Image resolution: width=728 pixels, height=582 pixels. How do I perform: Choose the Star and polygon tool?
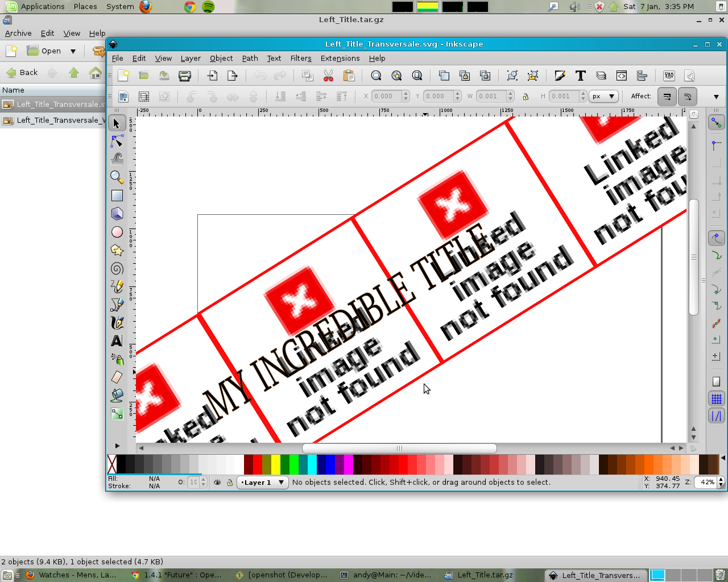(x=117, y=250)
